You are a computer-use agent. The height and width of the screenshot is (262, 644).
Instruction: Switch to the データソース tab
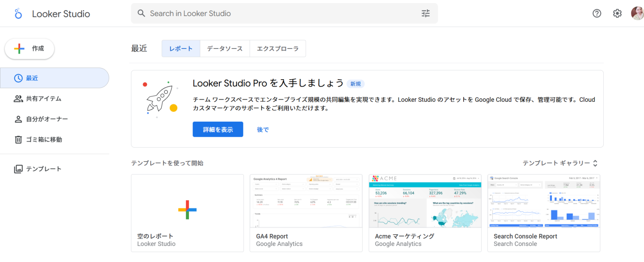coord(224,49)
